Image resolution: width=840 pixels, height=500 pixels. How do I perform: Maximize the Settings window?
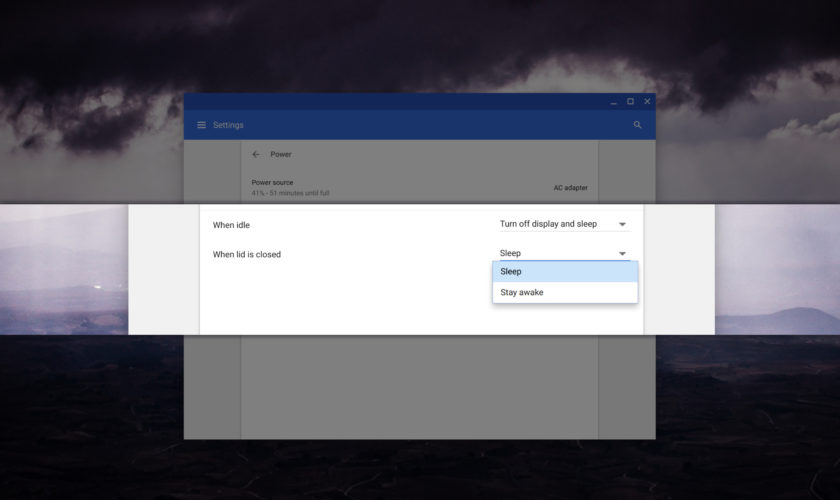pos(630,101)
